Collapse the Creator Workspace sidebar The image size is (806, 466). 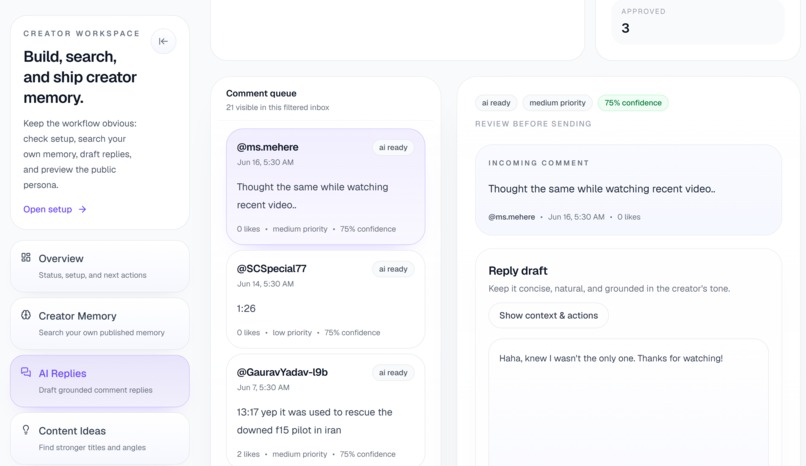(163, 41)
